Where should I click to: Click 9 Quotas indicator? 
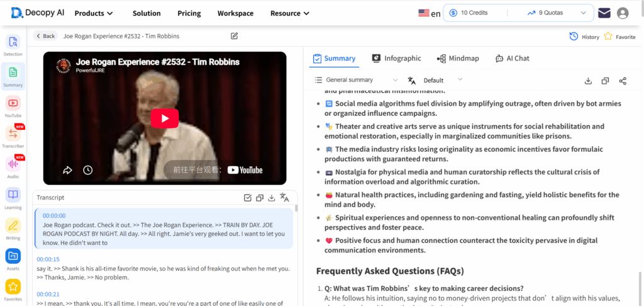click(x=545, y=13)
